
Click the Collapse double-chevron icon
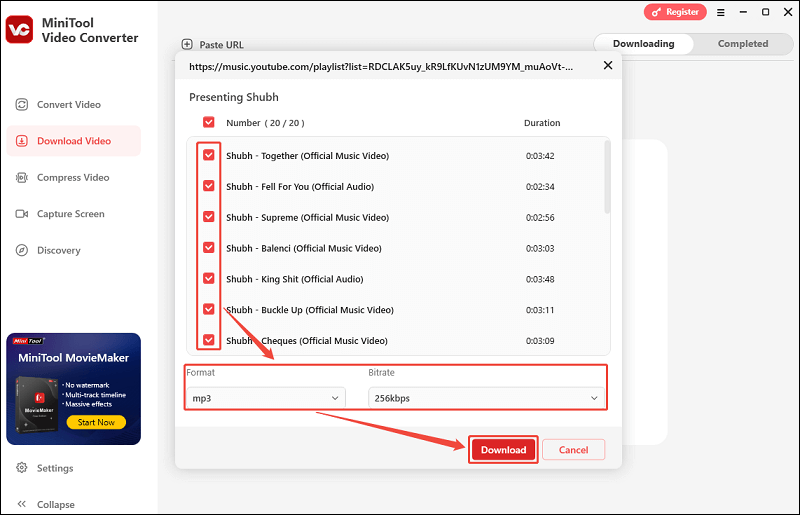click(21, 504)
